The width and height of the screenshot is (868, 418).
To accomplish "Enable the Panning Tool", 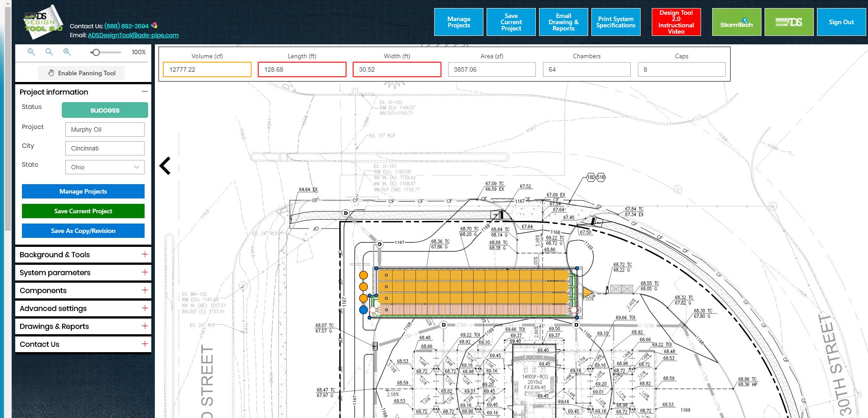I will click(81, 73).
